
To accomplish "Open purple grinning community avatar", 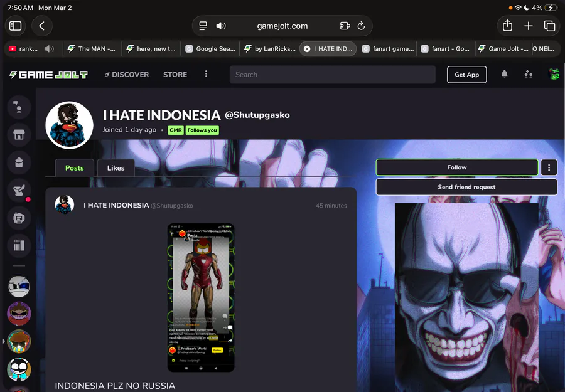I will coord(19,314).
